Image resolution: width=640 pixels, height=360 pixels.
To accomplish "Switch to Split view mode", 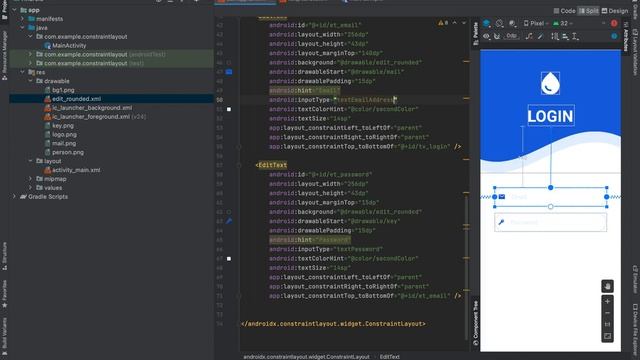I will coord(589,11).
